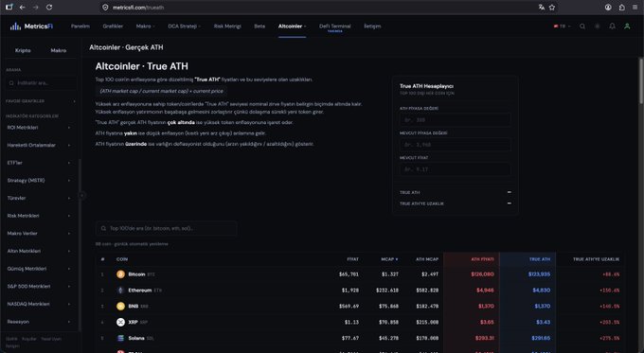This screenshot has width=644, height=353.
Task: Sort table by the True ATH header
Action: tap(540, 259)
